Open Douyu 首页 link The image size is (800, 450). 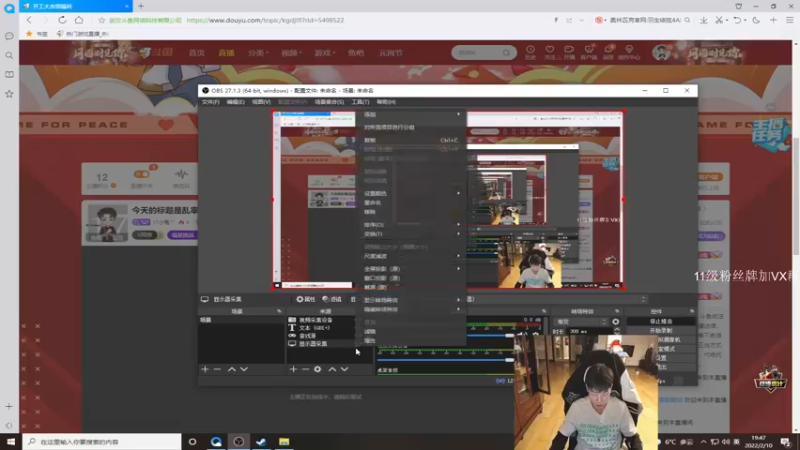197,53
